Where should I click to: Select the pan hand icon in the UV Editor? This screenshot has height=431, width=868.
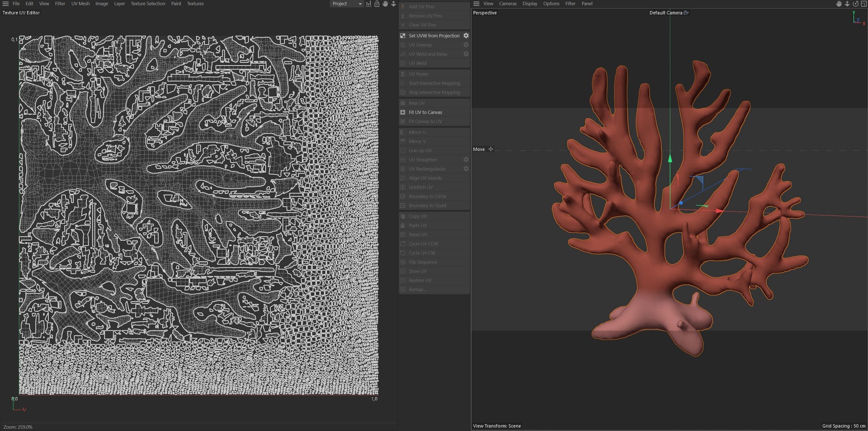pos(385,4)
